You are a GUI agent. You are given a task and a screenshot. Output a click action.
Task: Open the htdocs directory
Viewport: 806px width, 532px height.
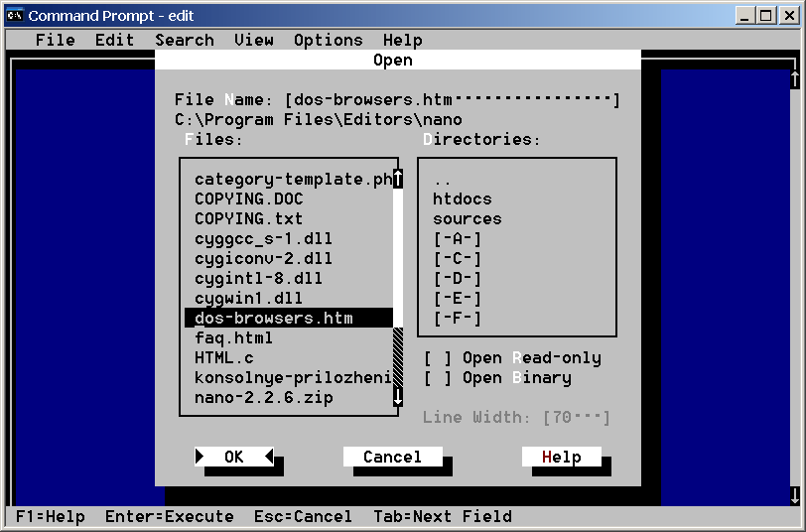(x=462, y=199)
